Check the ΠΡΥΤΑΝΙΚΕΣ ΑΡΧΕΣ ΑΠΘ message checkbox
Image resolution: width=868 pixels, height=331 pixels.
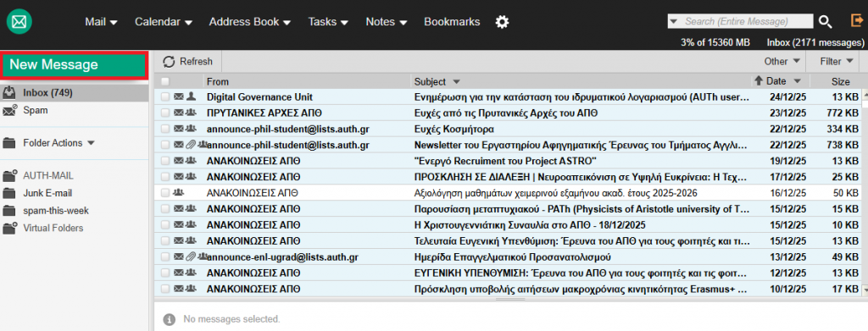pos(165,113)
